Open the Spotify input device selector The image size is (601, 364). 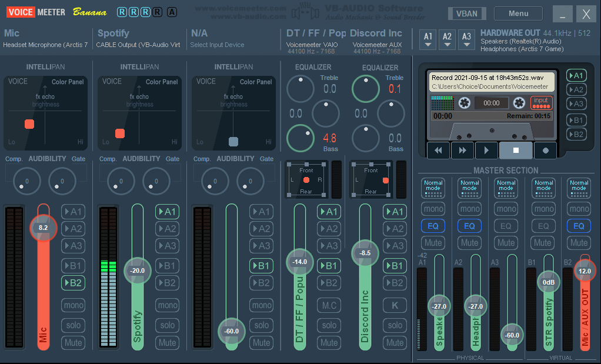[x=138, y=45]
